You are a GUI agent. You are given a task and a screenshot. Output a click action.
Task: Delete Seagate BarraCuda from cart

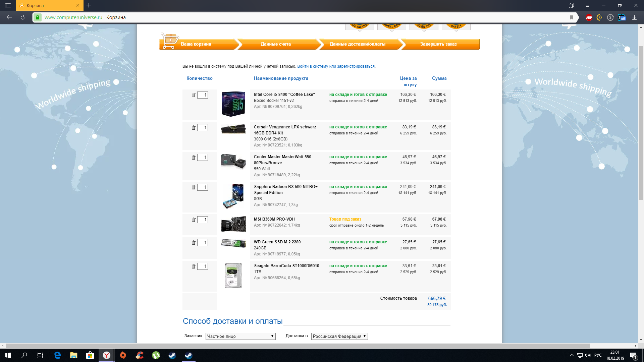click(x=194, y=266)
